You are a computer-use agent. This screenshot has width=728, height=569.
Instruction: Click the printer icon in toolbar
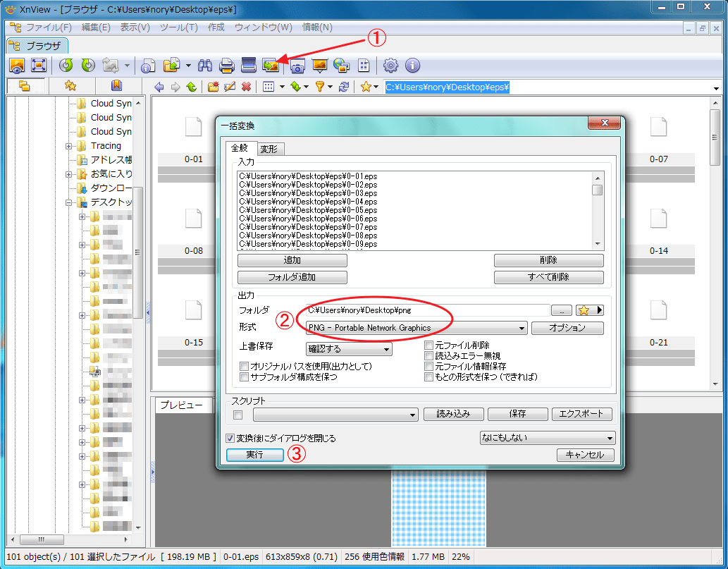[226, 66]
